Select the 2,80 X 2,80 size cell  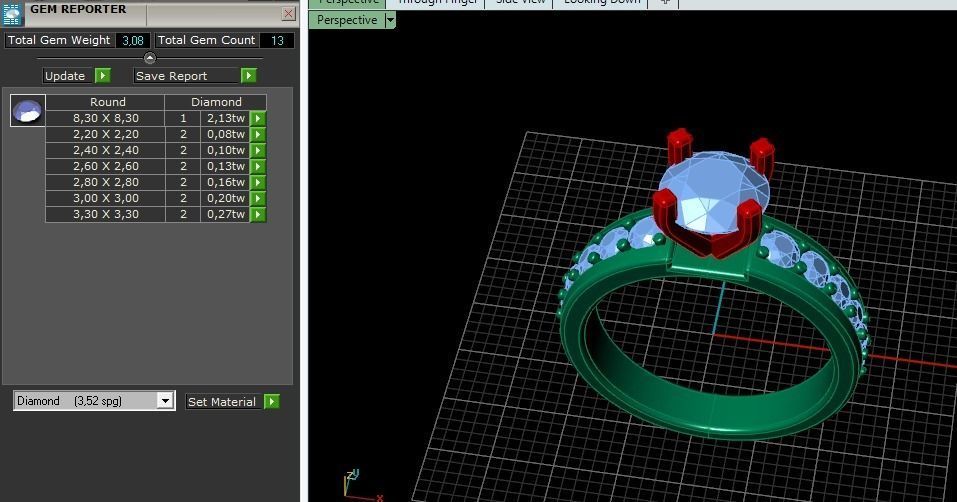click(106, 182)
